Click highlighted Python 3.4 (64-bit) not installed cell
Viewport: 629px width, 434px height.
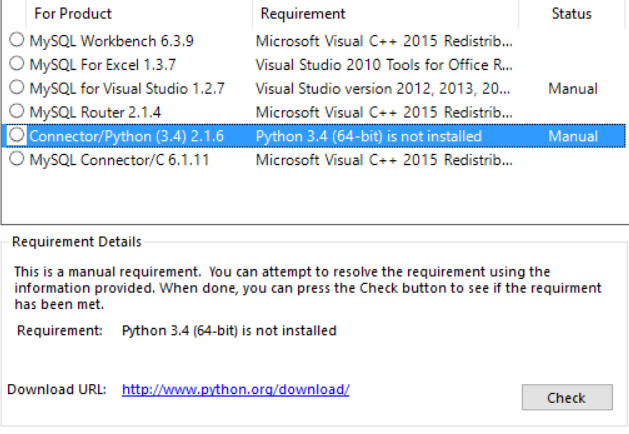click(x=369, y=136)
